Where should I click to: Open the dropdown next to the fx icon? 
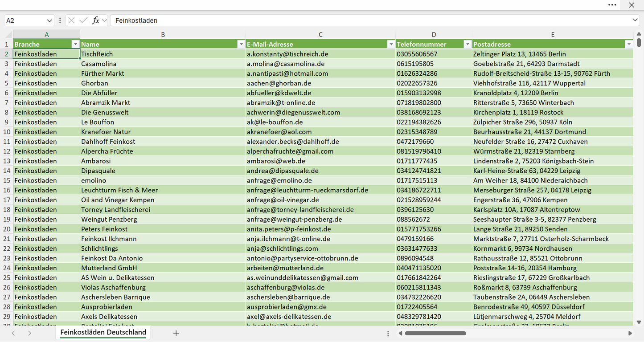[x=104, y=20]
